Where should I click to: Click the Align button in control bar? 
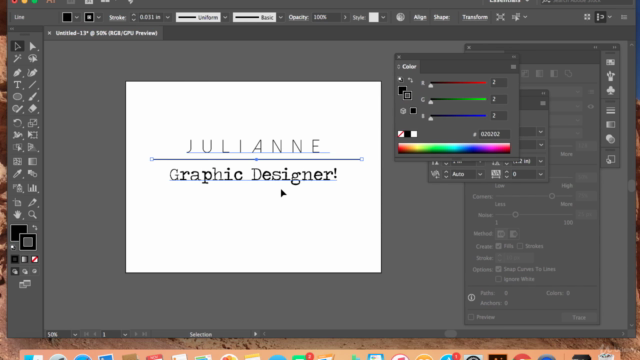coord(420,17)
